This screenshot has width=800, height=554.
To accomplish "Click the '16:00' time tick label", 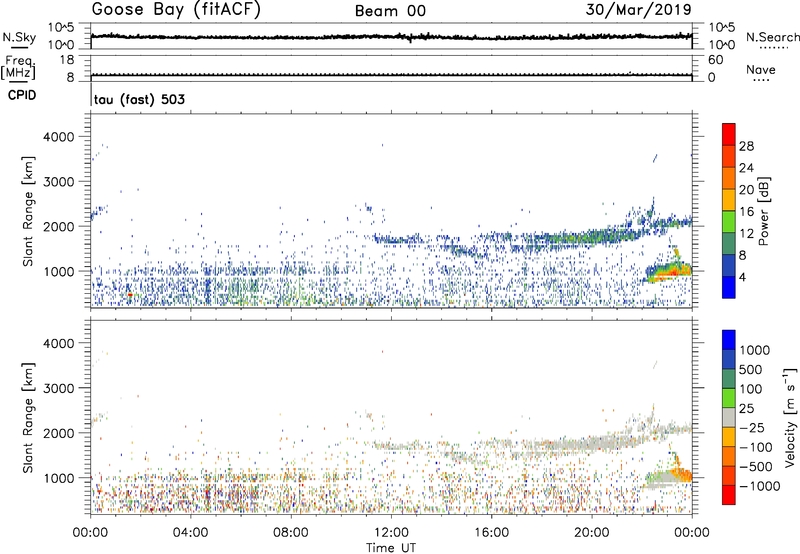I will 491,533.
